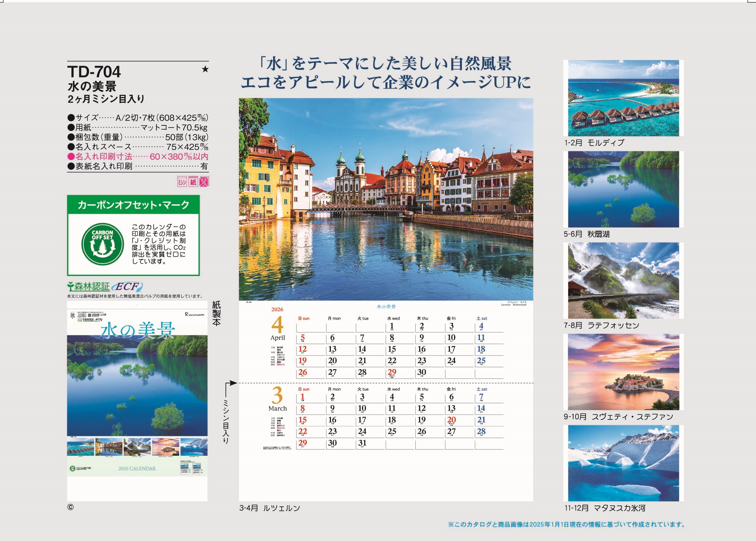Click the headline 「水」をテーマにした美しい自然風景

point(386,63)
